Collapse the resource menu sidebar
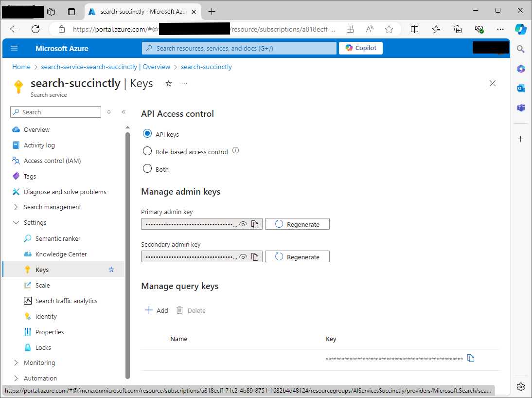Image resolution: width=532 pixels, height=398 pixels. tap(124, 112)
